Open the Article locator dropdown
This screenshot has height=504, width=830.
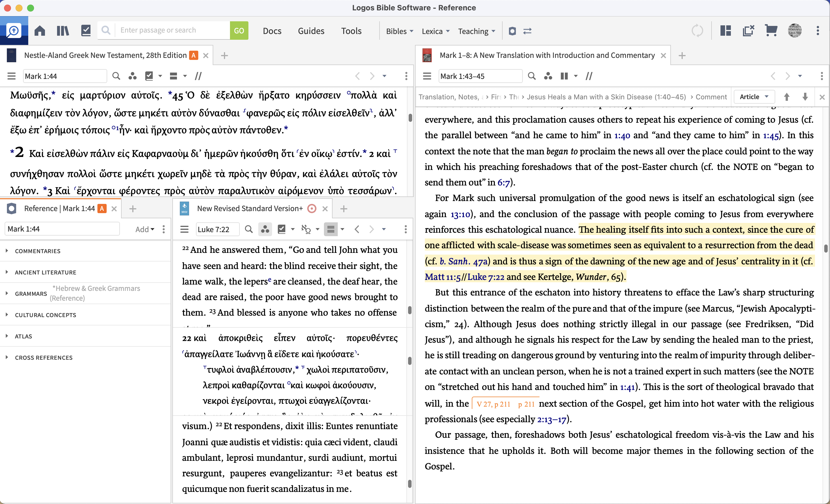754,97
